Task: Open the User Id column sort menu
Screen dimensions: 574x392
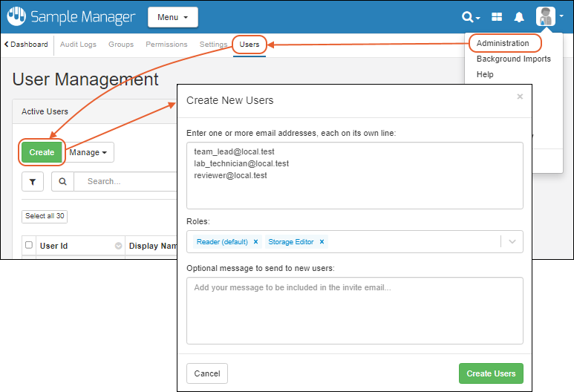Action: click(117, 246)
